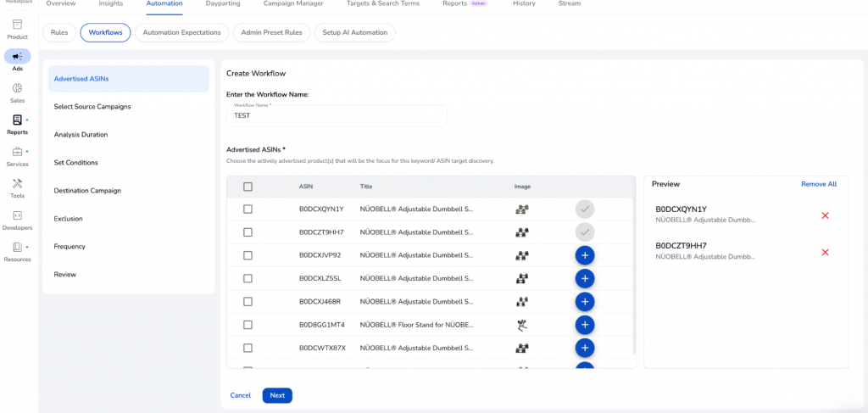Viewport: 868px width, 413px height.
Task: Check the box for ASIN B0DCZT9HH7
Action: 248,232
